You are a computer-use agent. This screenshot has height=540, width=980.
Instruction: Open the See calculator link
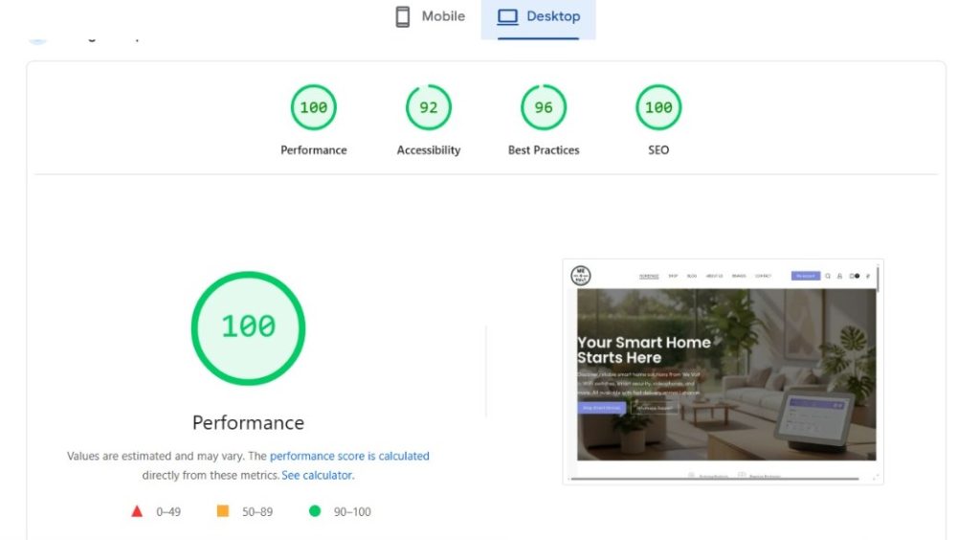click(317, 475)
